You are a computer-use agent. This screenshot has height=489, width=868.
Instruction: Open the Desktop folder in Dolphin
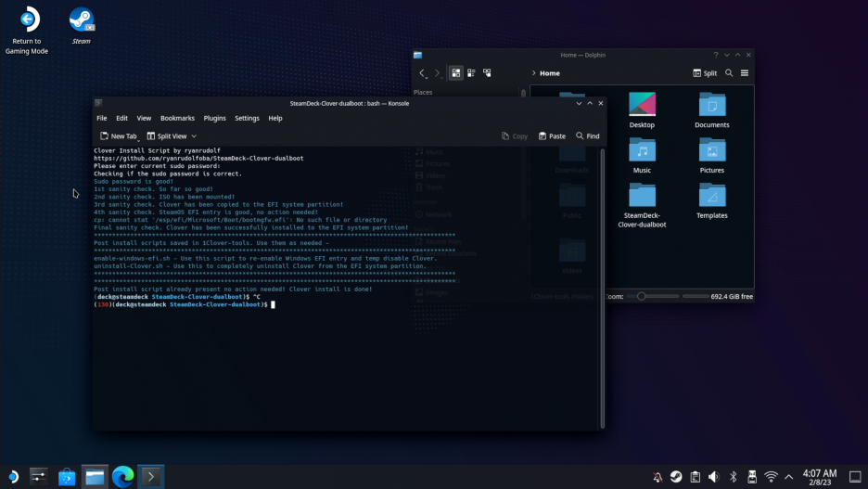click(x=642, y=110)
